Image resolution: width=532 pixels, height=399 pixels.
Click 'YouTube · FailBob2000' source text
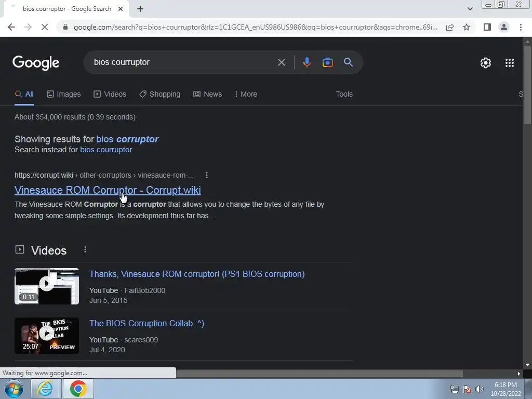[x=127, y=290]
